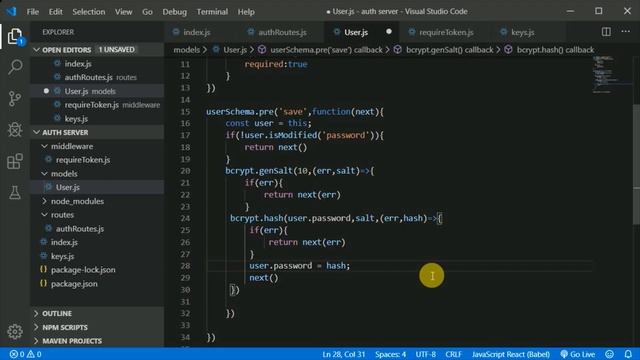Open root index.js in file tree
This screenshot has width=640, height=360.
coord(97,242)
